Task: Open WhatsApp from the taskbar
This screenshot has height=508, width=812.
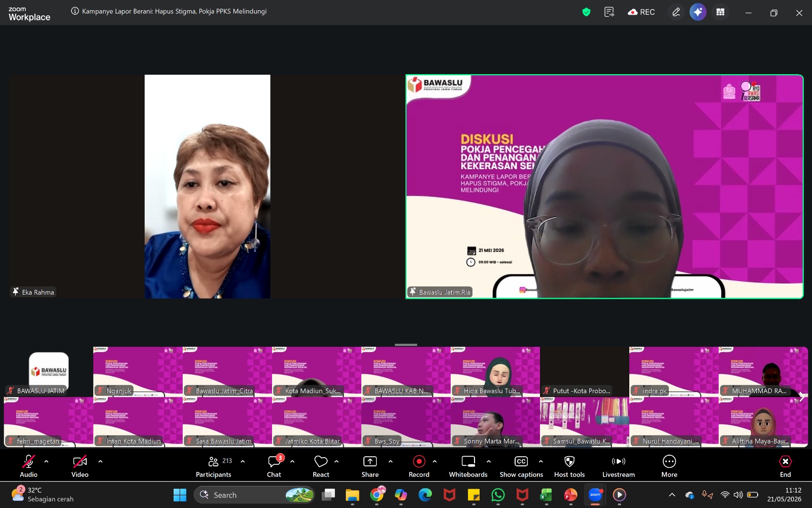Action: [498, 495]
